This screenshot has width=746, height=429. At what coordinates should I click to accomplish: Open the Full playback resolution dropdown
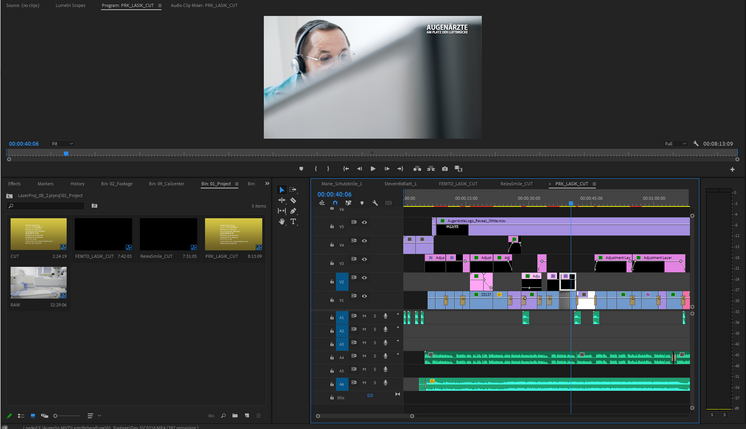coord(673,144)
